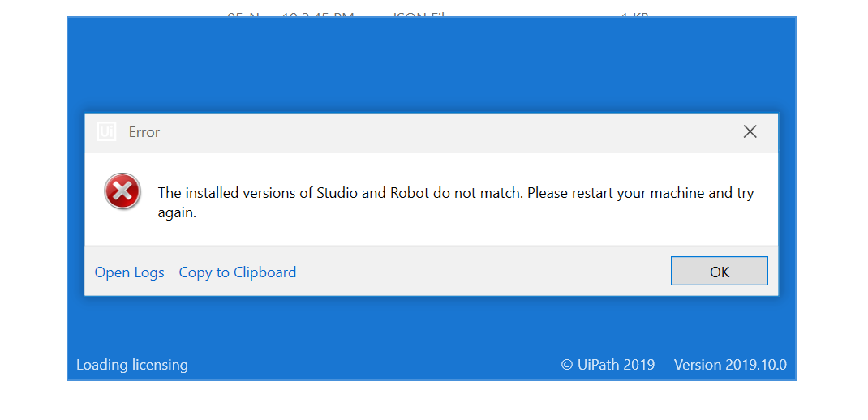This screenshot has height=420, width=868.
Task: Click the word "again." on the second message line
Action: (177, 213)
